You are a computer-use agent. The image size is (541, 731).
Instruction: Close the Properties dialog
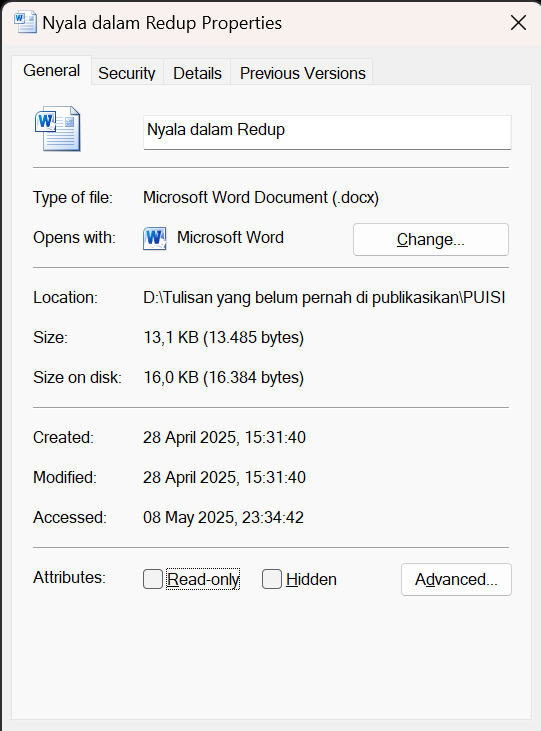[x=518, y=22]
